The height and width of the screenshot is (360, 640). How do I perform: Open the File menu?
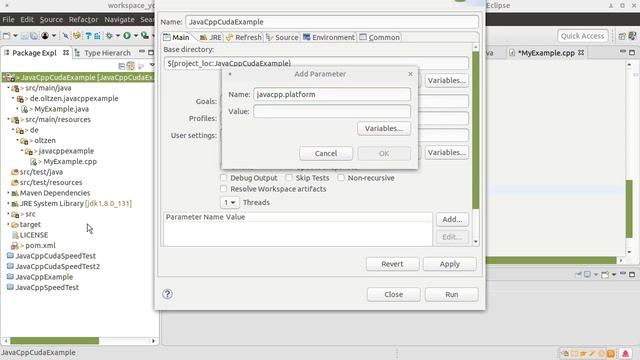click(8, 19)
